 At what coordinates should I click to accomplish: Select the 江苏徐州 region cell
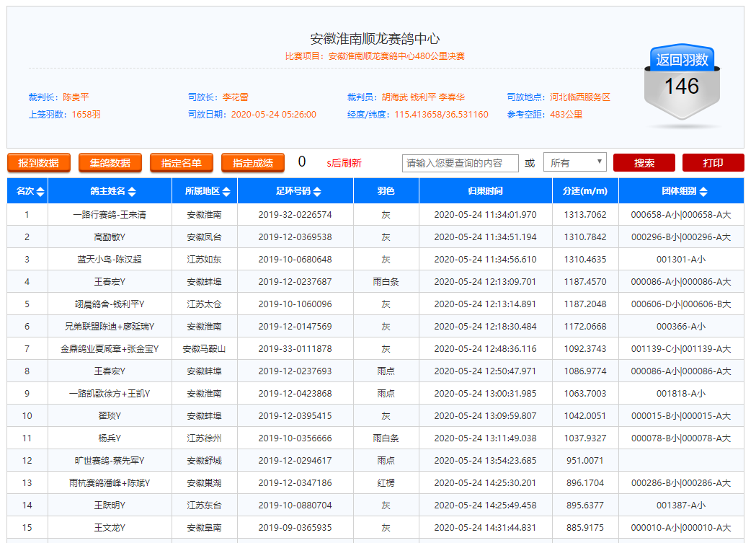point(204,438)
